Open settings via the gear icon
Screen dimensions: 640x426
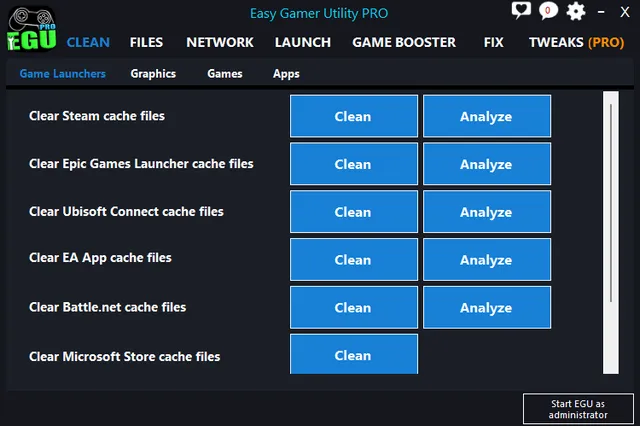(576, 11)
